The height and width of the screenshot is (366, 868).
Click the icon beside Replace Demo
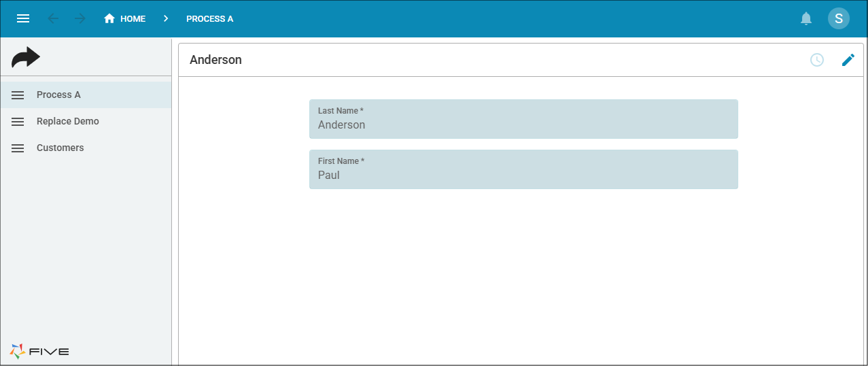pos(18,121)
